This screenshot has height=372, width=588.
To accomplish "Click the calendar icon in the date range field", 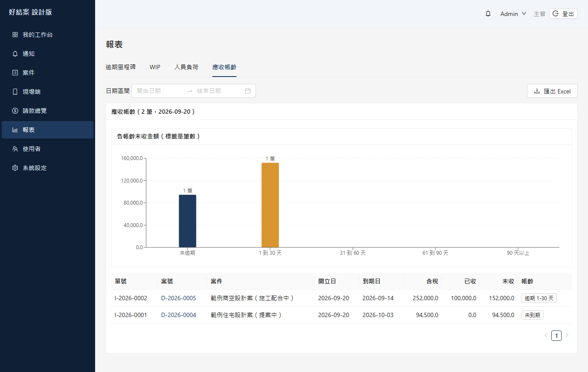I will click(248, 91).
